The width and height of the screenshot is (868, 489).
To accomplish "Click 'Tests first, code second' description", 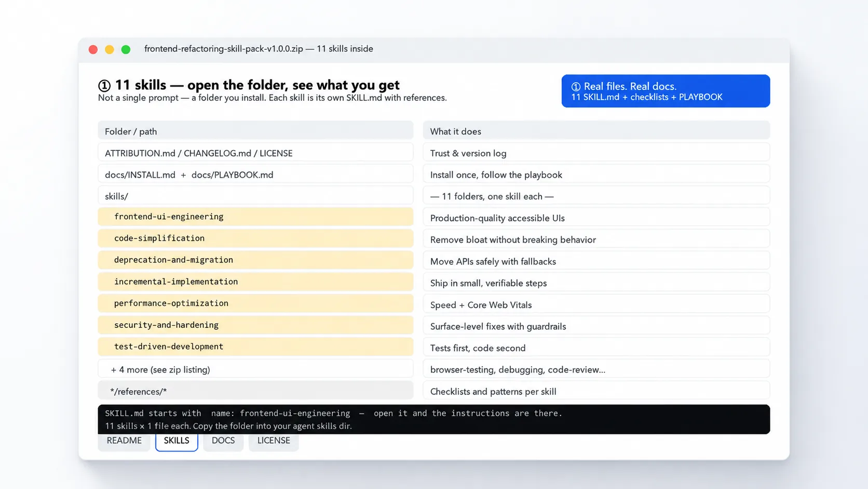I will (x=596, y=348).
